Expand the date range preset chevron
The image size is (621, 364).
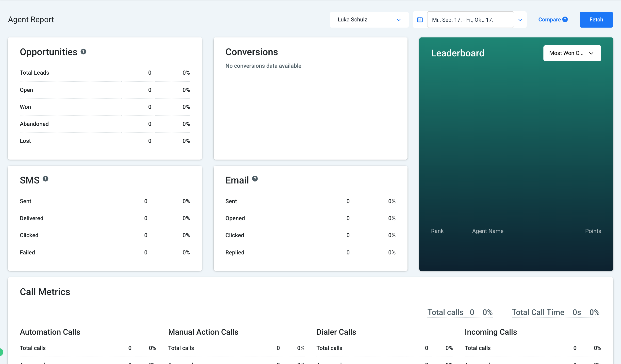[x=520, y=20]
